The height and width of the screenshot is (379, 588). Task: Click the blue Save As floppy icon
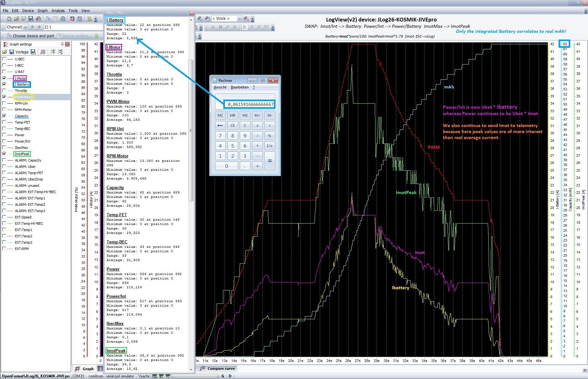coord(31,19)
